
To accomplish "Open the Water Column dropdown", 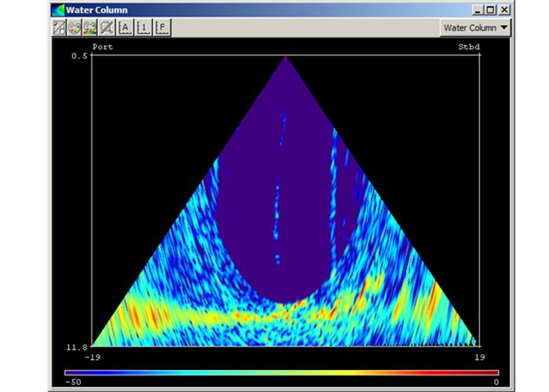I will point(475,27).
